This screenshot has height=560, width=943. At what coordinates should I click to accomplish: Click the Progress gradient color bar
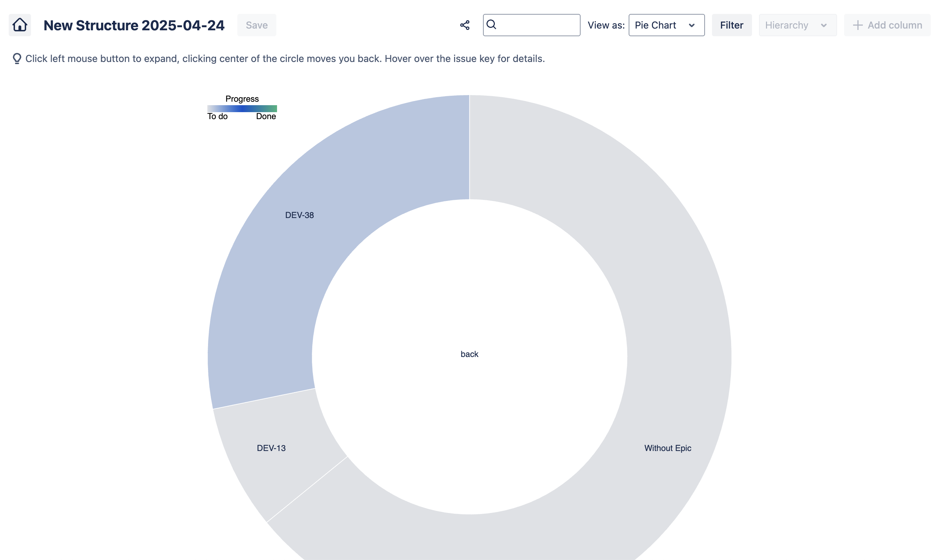click(x=242, y=109)
